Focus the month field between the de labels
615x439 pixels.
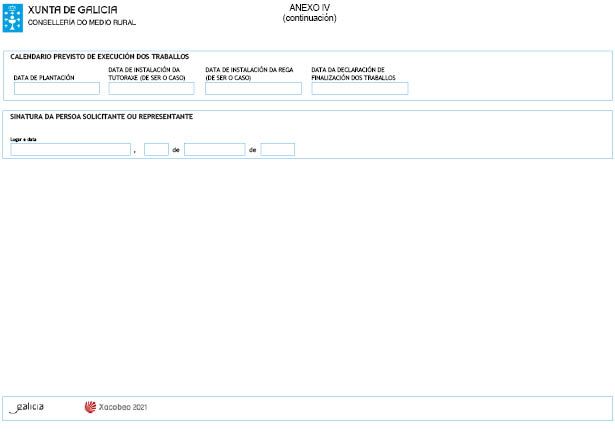coord(214,150)
